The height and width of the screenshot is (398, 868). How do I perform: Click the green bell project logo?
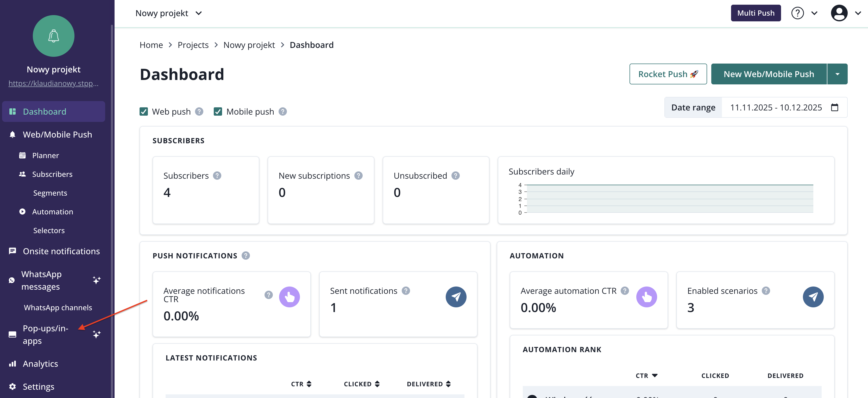[x=54, y=36]
